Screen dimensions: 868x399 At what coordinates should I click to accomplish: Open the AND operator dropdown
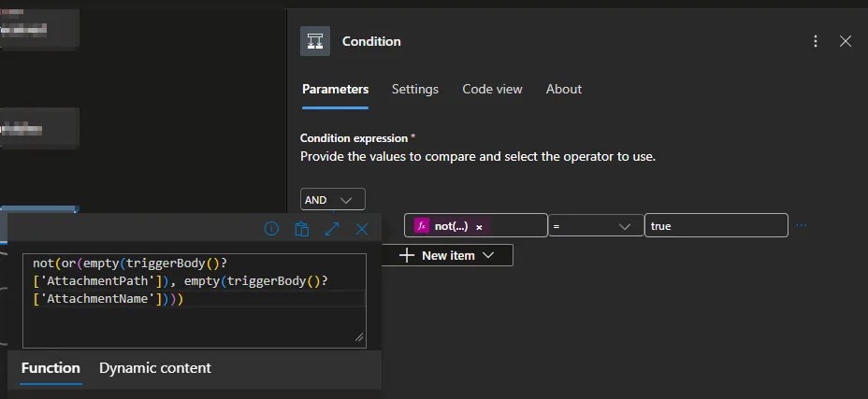click(333, 200)
